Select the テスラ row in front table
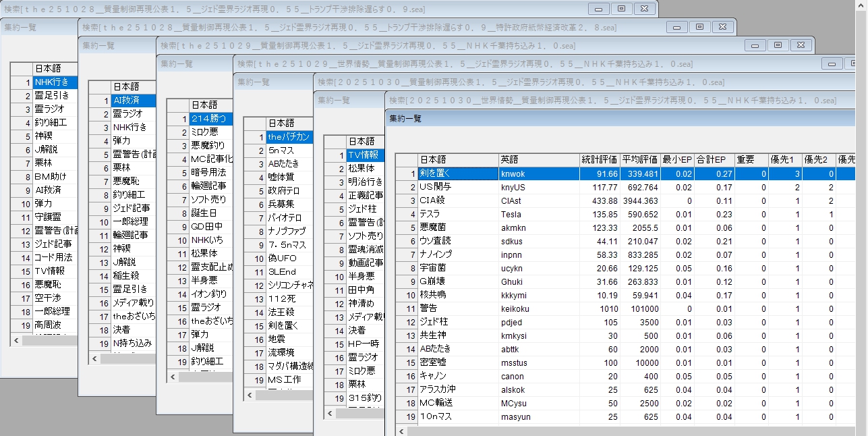 point(457,214)
